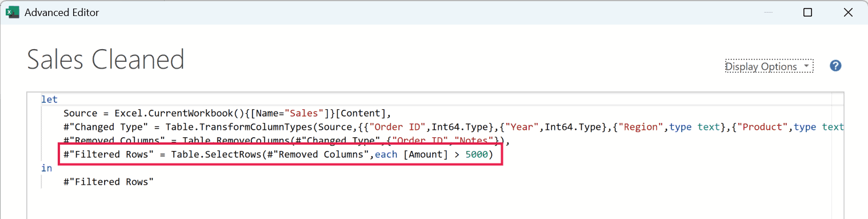The height and width of the screenshot is (219, 868).
Task: Click the final #"Filtered Rows" output line
Action: click(109, 182)
